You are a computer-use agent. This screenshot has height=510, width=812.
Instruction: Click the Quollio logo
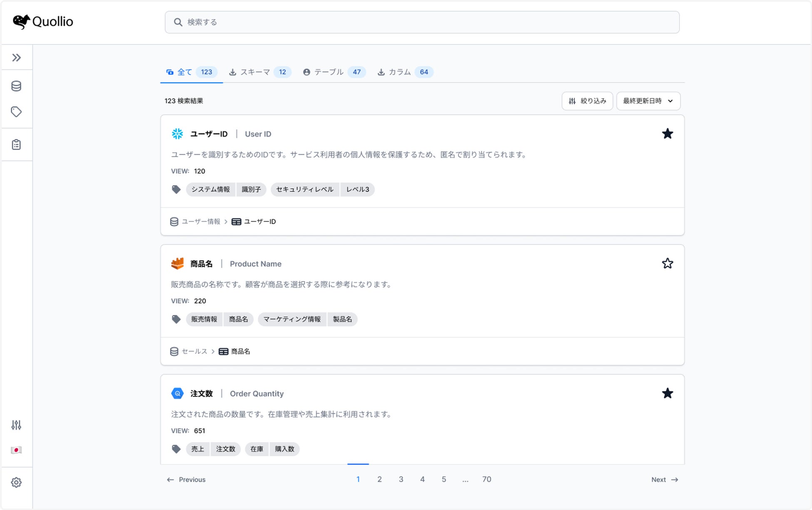(43, 22)
